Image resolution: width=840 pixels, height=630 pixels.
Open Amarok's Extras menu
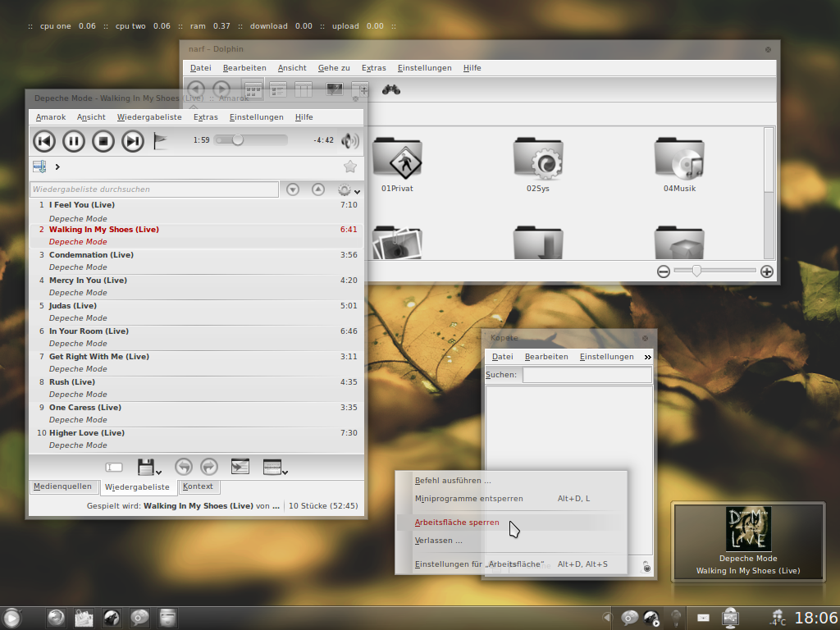pos(206,117)
